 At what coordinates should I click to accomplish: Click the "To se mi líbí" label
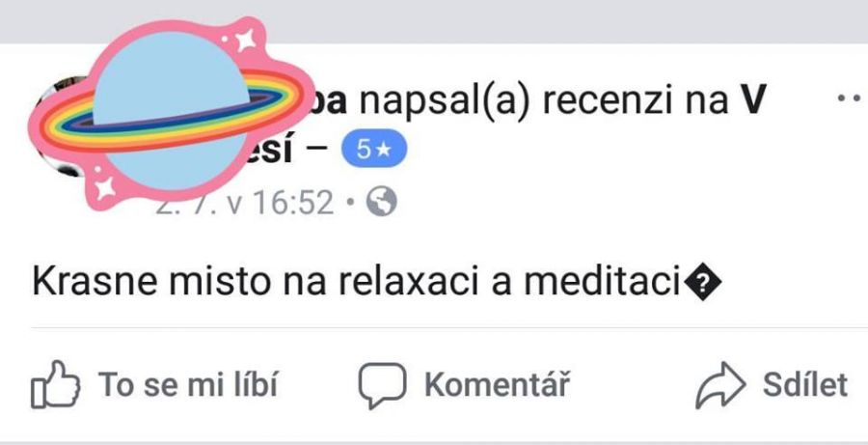tap(188, 384)
